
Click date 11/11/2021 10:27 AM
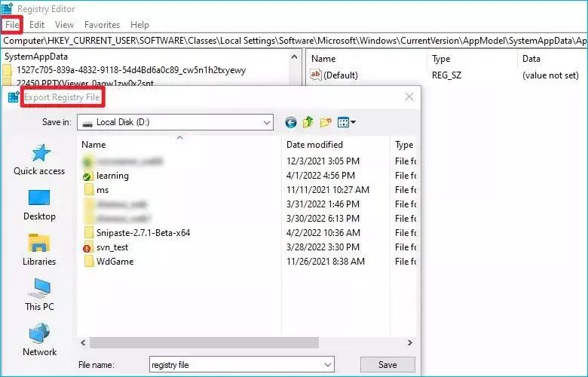[x=328, y=190]
